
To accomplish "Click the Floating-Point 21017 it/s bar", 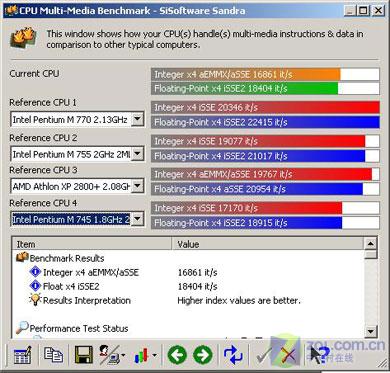I will 258,156.
